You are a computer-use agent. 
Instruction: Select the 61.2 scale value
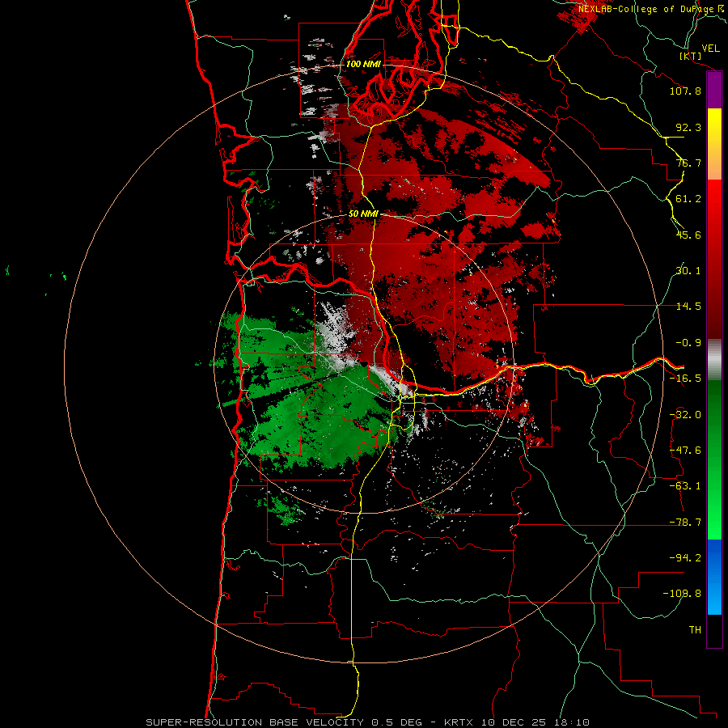688,199
